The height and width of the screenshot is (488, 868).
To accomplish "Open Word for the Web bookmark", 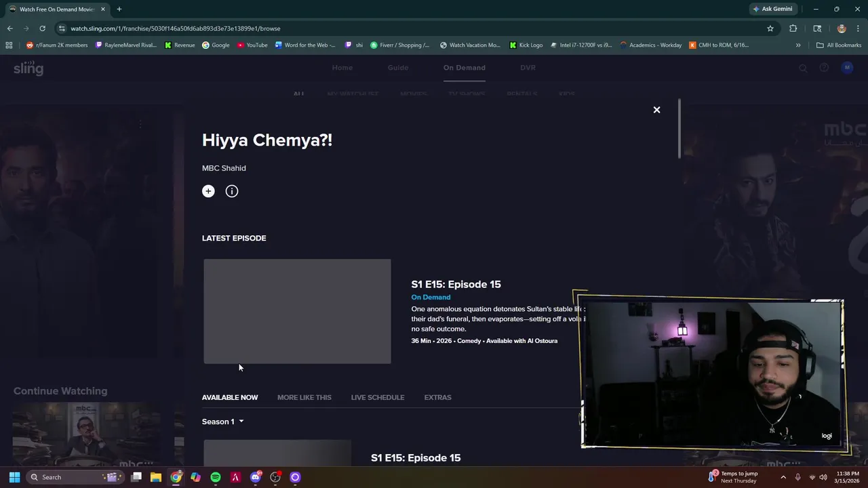I will pyautogui.click(x=305, y=45).
